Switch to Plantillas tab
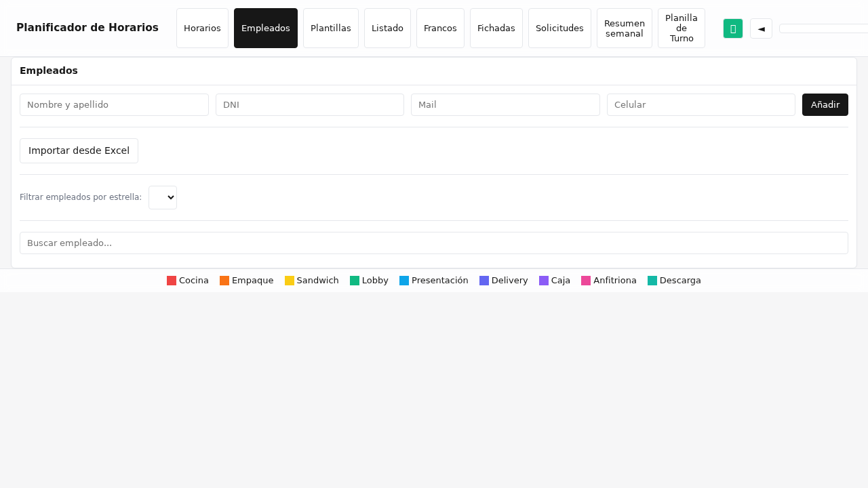 331,28
